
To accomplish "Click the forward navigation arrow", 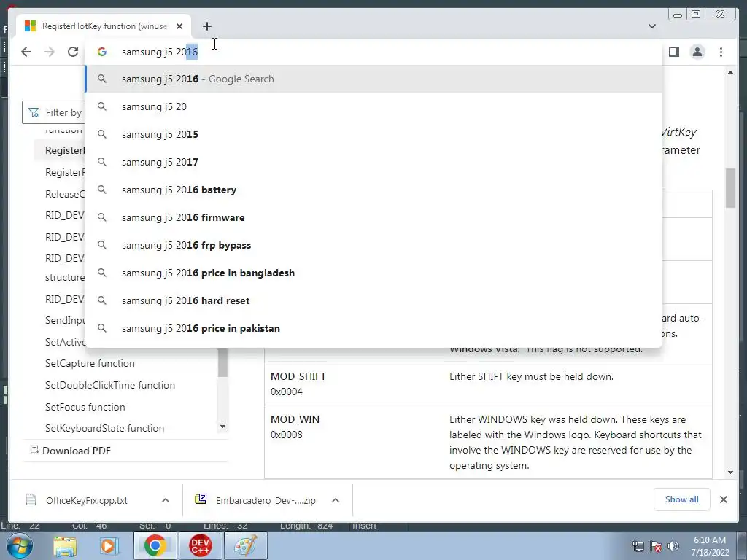I will click(50, 52).
